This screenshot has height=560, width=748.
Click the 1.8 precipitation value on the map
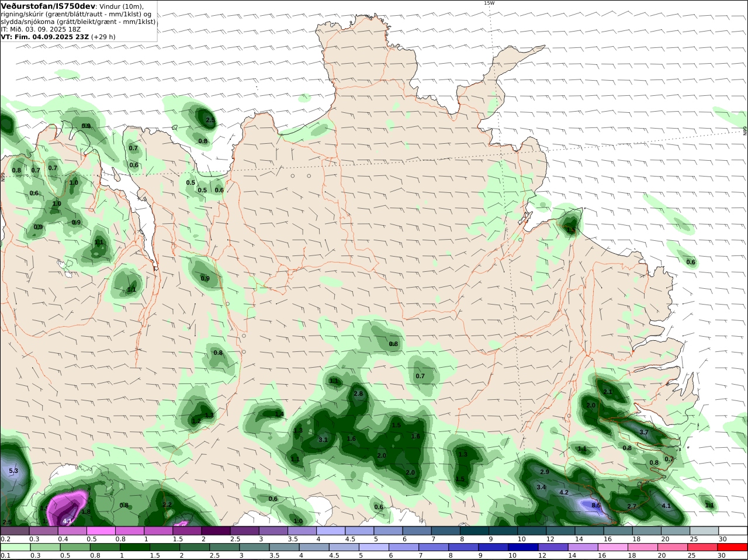[x=86, y=512]
